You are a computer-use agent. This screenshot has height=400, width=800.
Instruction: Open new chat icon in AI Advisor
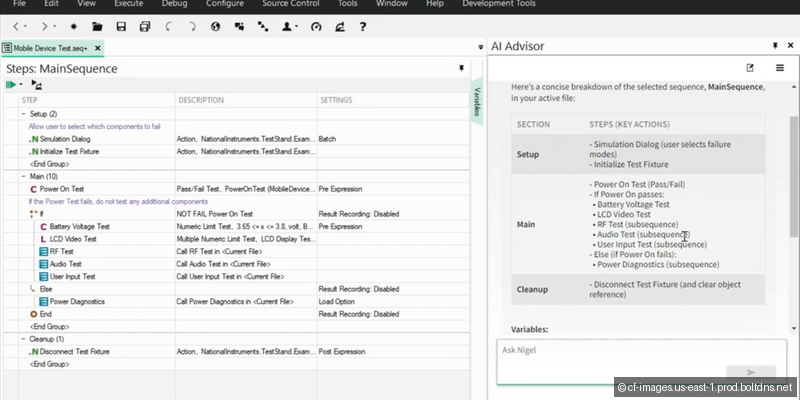point(750,68)
